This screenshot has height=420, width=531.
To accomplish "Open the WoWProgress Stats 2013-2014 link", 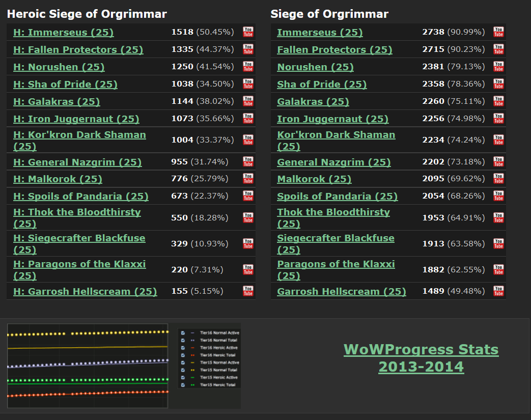I will point(421,358).
